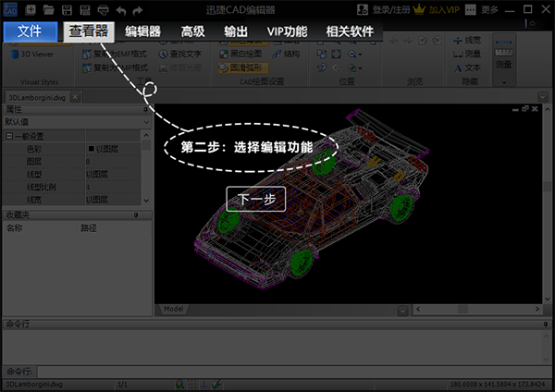The height and width of the screenshot is (392, 555).
Task: Close the 3DLamborgini.dwg tab
Action: [75, 96]
